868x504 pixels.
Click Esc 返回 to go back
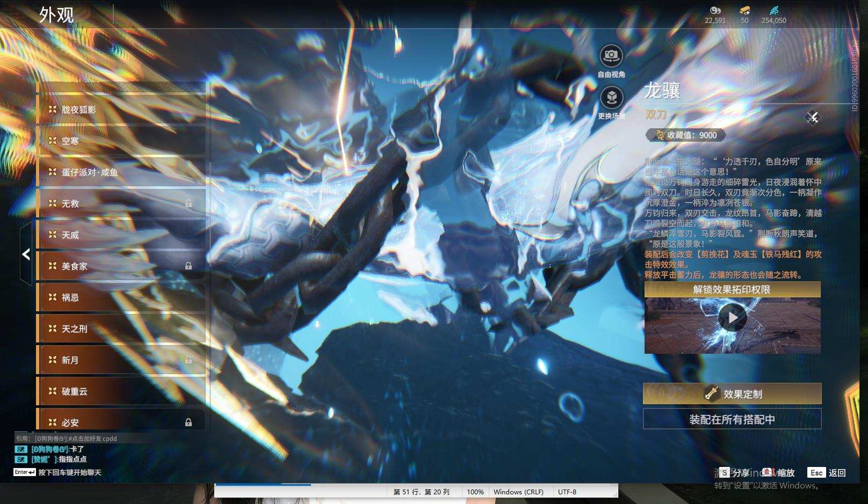[827, 473]
